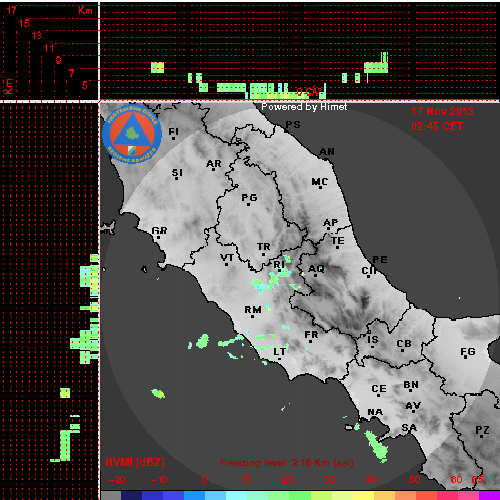Select the '17 Nov 2013' date label

pos(442,111)
